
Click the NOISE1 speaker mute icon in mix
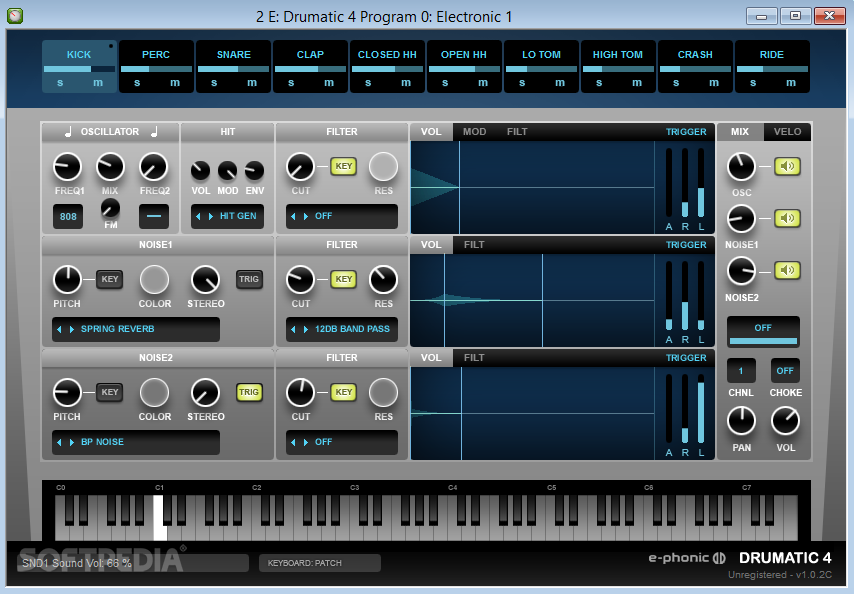click(787, 218)
